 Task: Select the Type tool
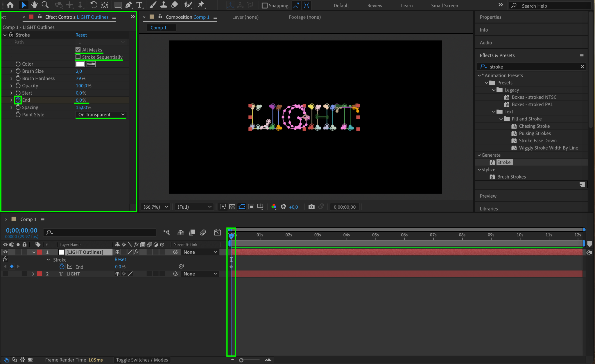139,5
